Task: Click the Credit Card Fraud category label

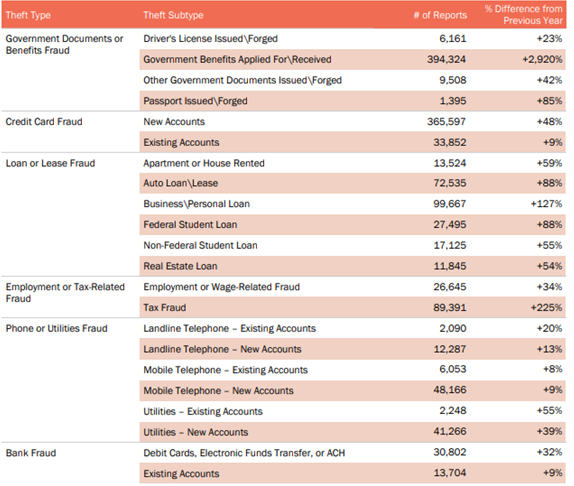Action: tap(44, 122)
